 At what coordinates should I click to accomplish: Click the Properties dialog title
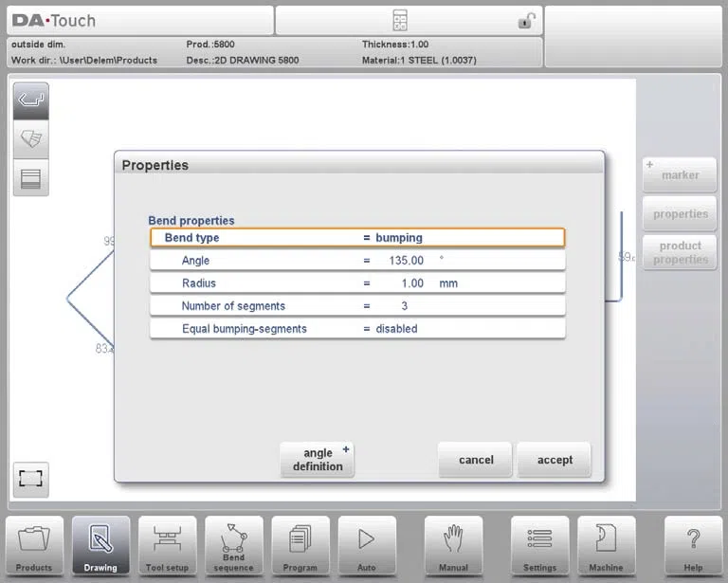[155, 165]
